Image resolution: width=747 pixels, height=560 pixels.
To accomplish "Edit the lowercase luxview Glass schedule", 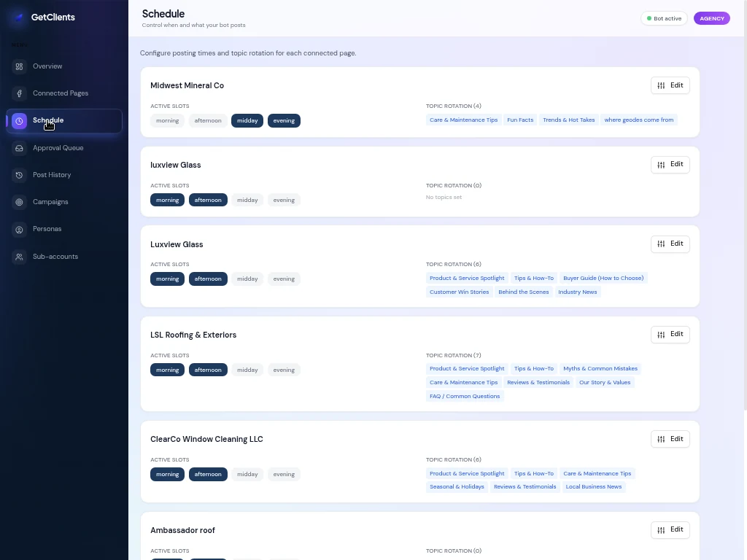I will point(670,164).
